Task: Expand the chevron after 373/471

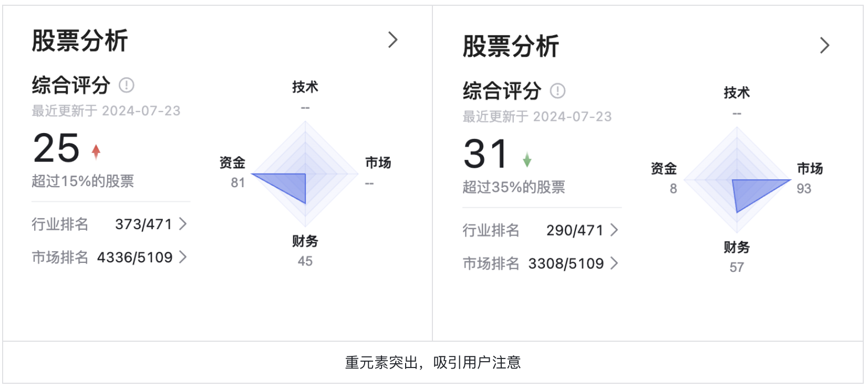Action: 182,224
